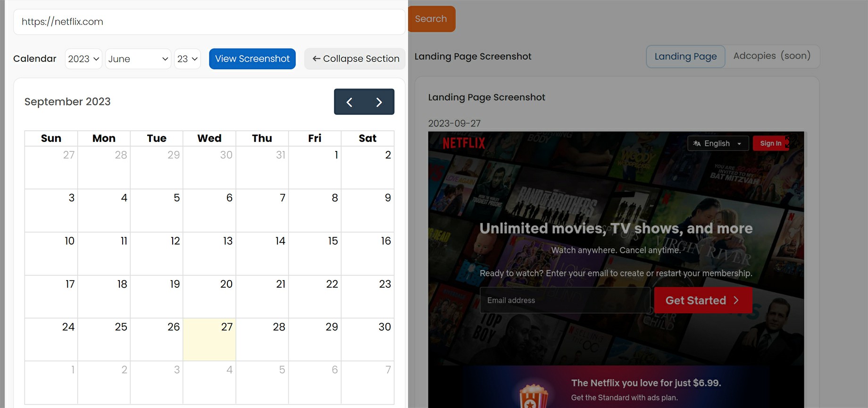The width and height of the screenshot is (868, 408).
Task: Select September 29 in calendar
Action: pyautogui.click(x=315, y=340)
